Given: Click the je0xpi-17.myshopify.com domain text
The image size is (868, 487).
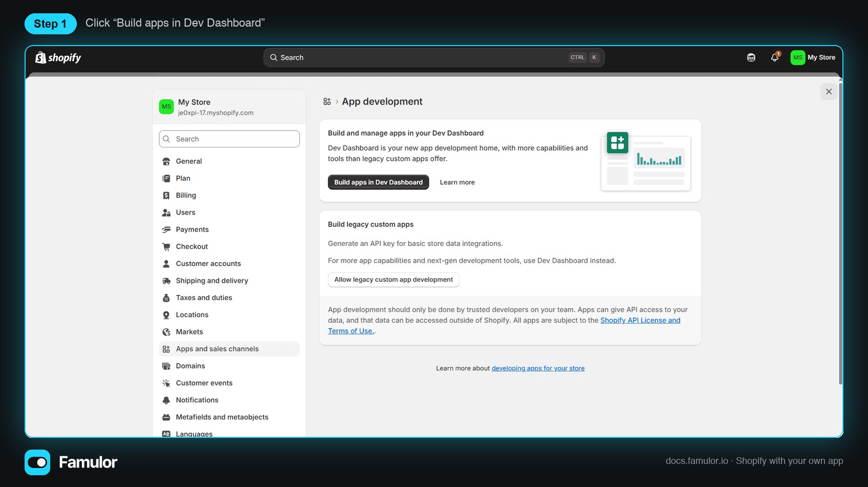Looking at the screenshot, I should point(215,113).
